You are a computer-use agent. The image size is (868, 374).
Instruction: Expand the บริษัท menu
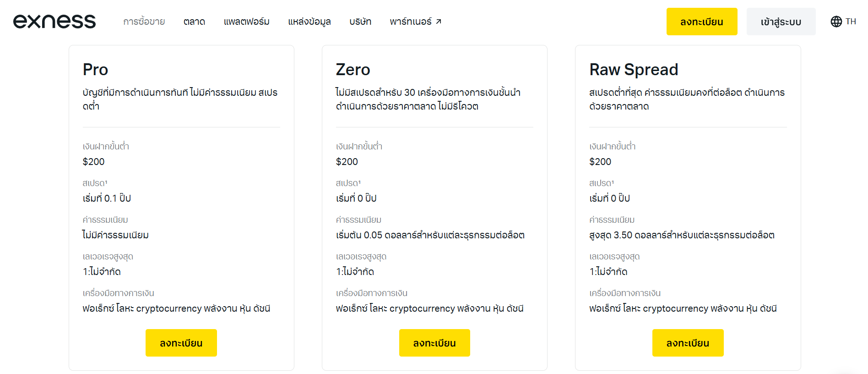pyautogui.click(x=360, y=22)
